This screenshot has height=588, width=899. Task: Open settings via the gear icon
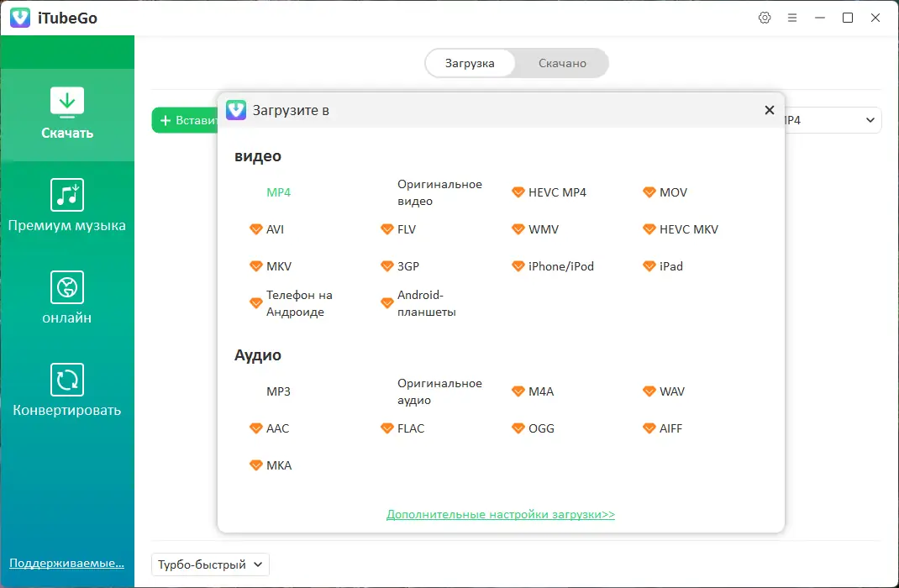[x=765, y=18]
